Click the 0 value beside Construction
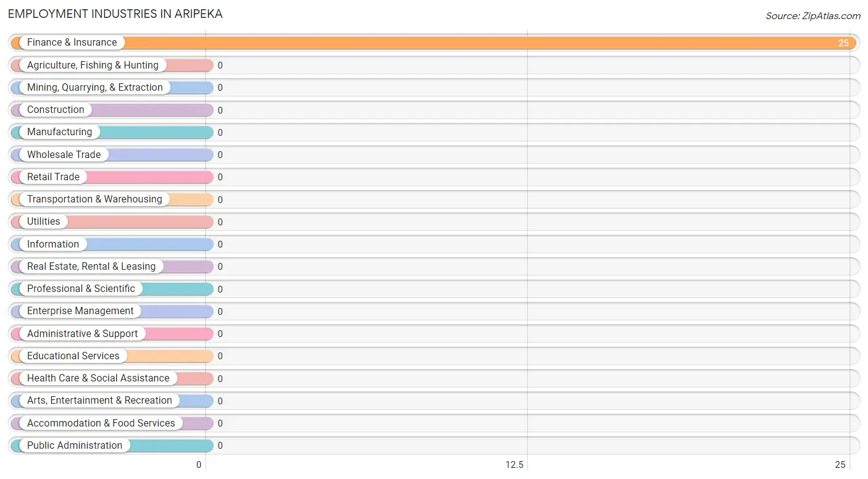Viewport: 868px width, 479px height. [x=220, y=110]
